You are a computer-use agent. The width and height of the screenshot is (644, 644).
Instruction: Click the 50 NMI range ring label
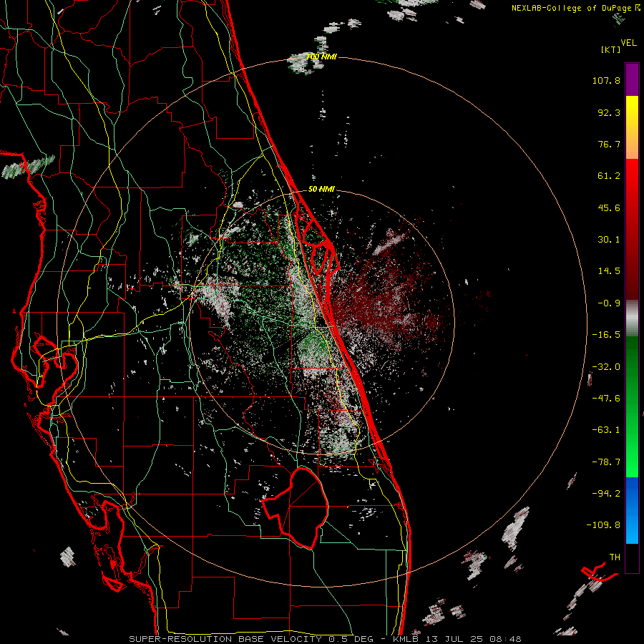pos(321,189)
